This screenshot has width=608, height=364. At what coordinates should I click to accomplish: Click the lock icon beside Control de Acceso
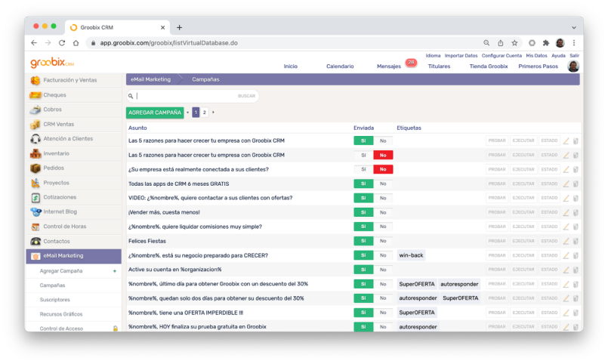[115, 329]
